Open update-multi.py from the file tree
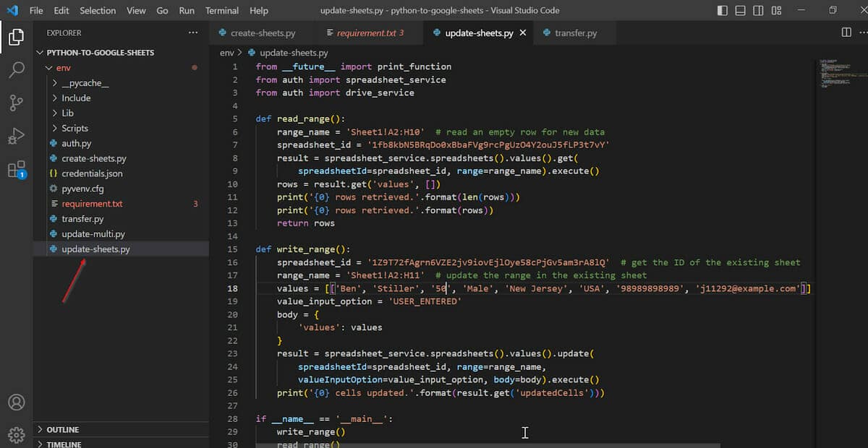 (x=93, y=234)
